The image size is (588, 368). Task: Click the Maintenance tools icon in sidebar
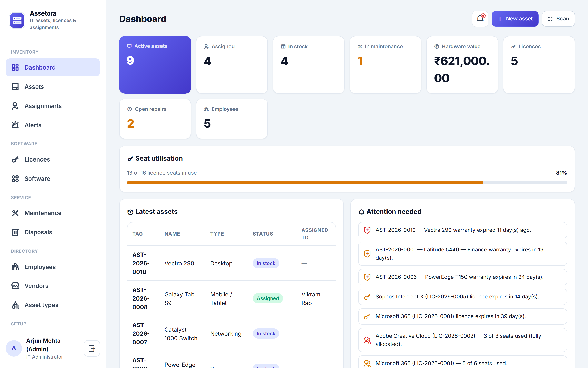pos(15,213)
